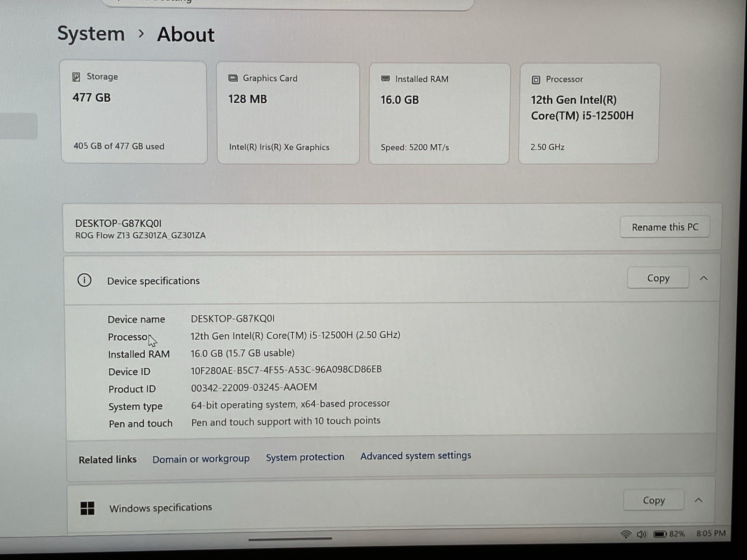Screen dimensions: 747x560
Task: Click the 'Device ID' label
Action: [129, 371]
